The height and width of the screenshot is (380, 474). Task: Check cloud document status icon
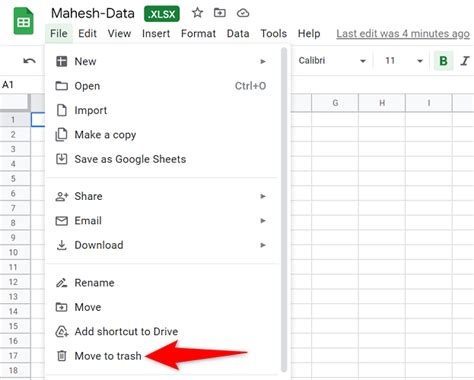[x=243, y=13]
